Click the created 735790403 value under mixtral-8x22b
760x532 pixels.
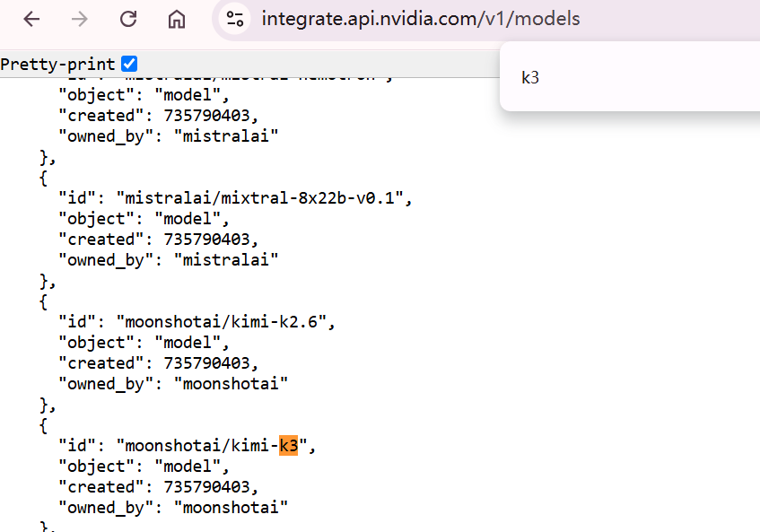[206, 240]
